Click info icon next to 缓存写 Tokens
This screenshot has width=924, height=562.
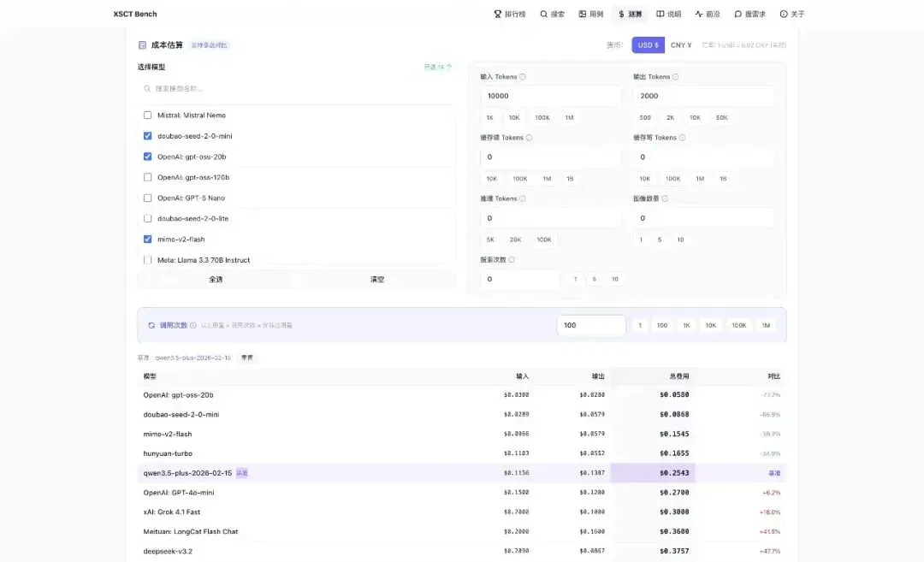[x=683, y=138]
